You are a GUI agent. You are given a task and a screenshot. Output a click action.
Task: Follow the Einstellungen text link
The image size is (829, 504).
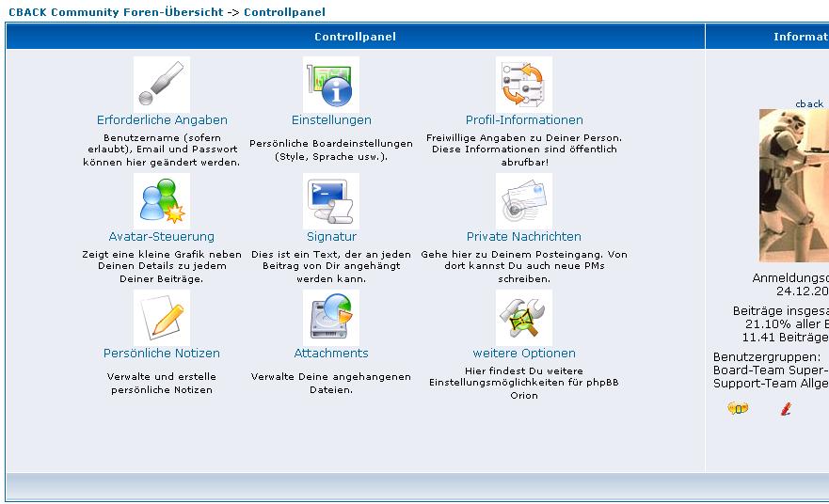tap(331, 120)
